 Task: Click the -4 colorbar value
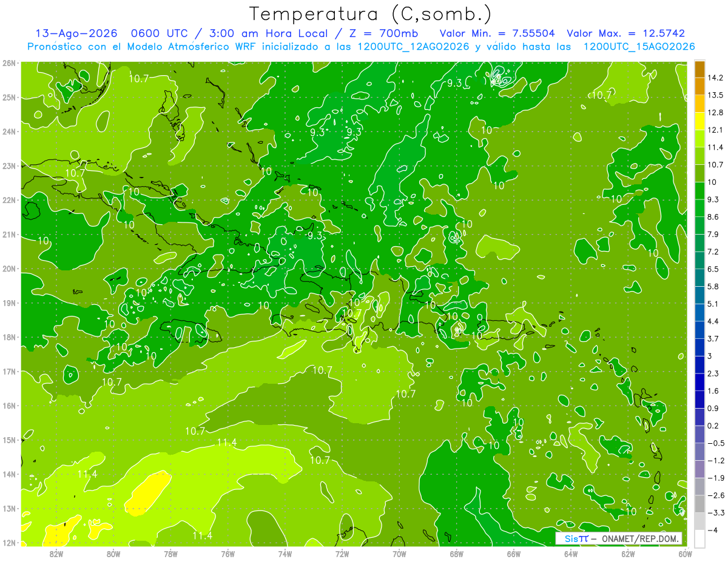[713, 530]
